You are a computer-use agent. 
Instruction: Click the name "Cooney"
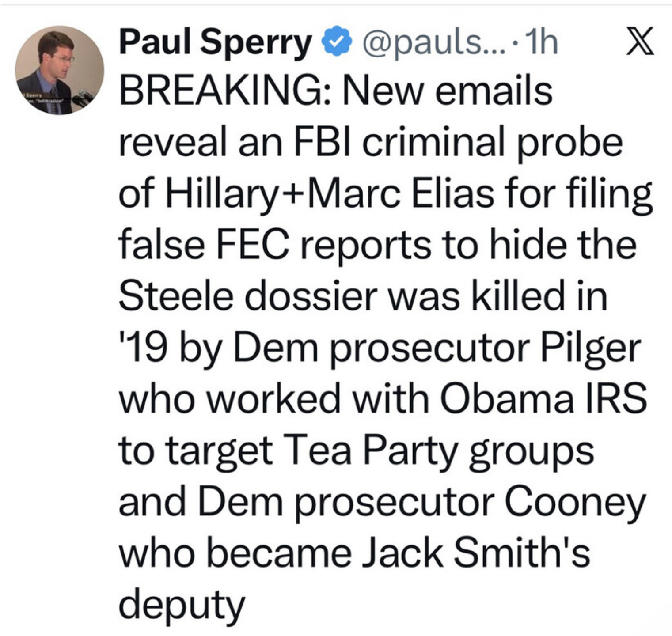pos(574,502)
